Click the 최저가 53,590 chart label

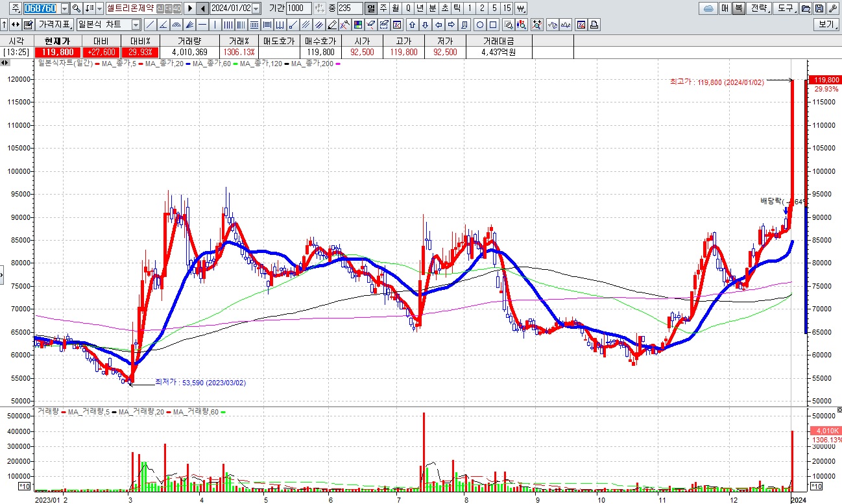[x=200, y=383]
